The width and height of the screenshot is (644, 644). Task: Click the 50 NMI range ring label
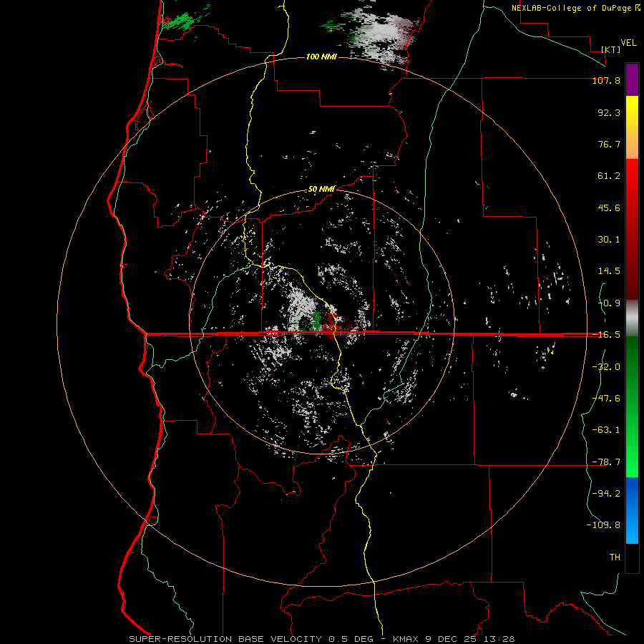point(321,190)
